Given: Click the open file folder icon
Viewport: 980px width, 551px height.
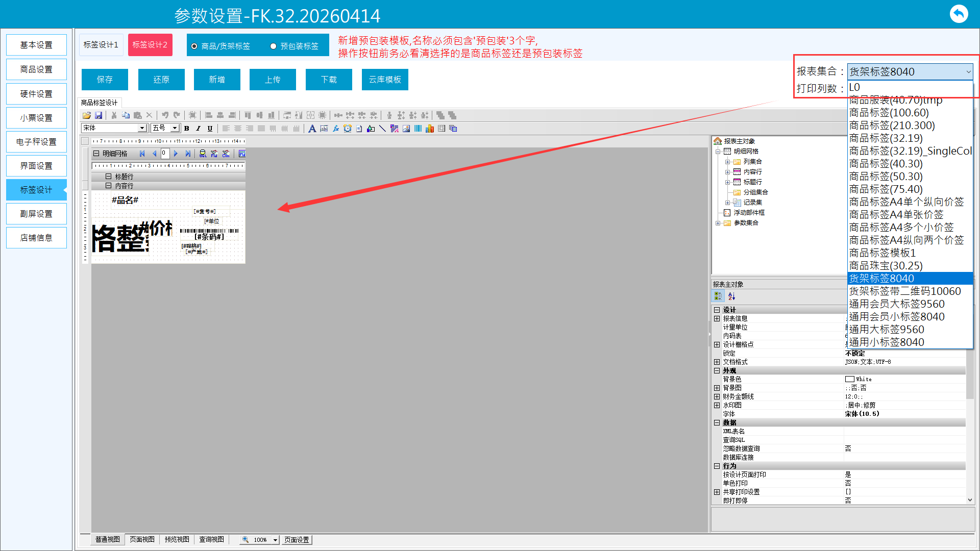Looking at the screenshot, I should pos(87,115).
